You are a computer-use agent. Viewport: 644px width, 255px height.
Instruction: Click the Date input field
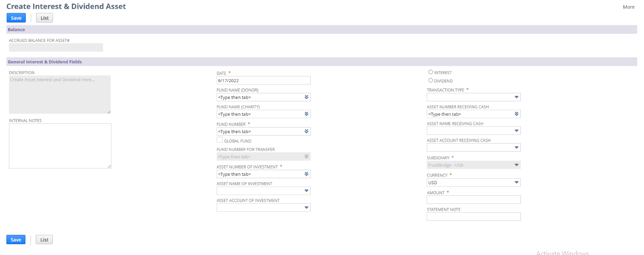point(263,80)
